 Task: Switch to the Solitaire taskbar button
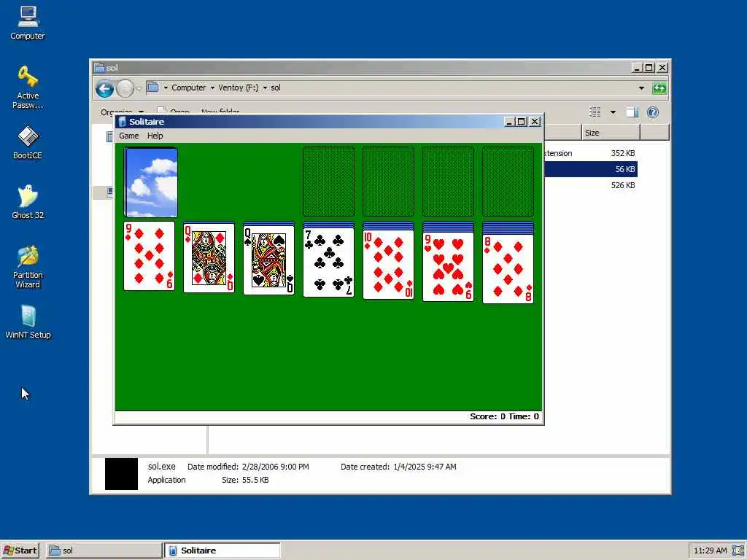point(222,551)
